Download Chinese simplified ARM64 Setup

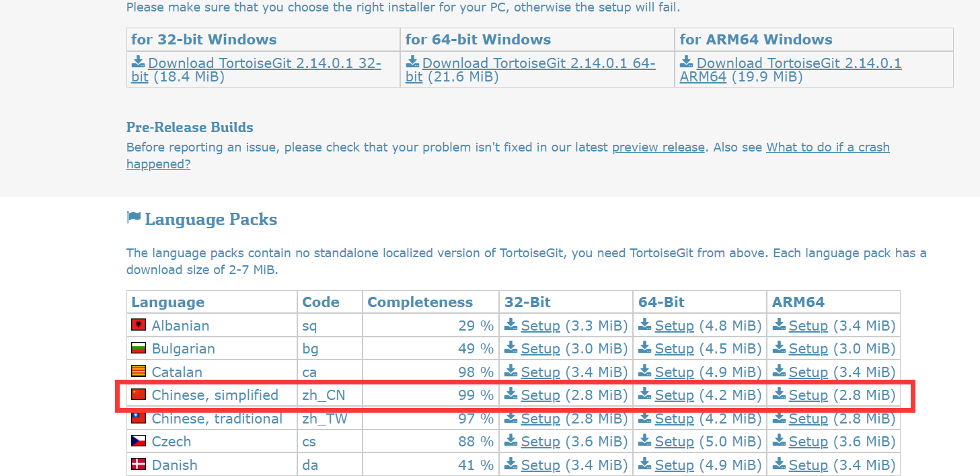[808, 395]
